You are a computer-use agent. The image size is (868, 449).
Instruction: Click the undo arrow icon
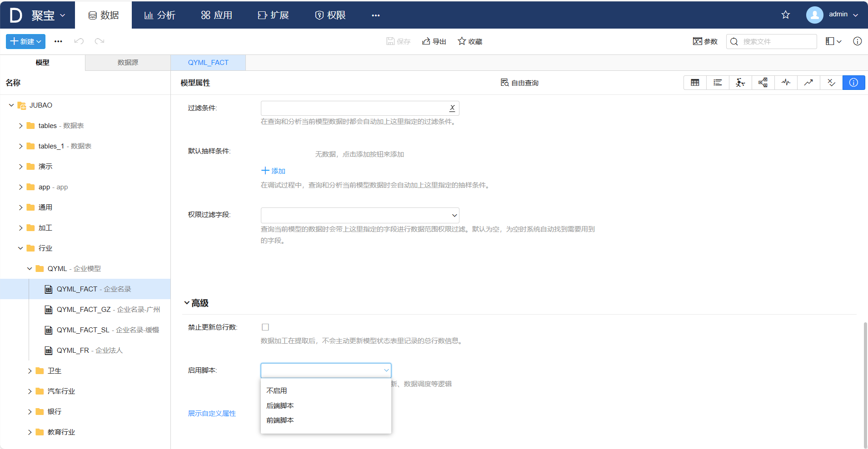tap(79, 41)
